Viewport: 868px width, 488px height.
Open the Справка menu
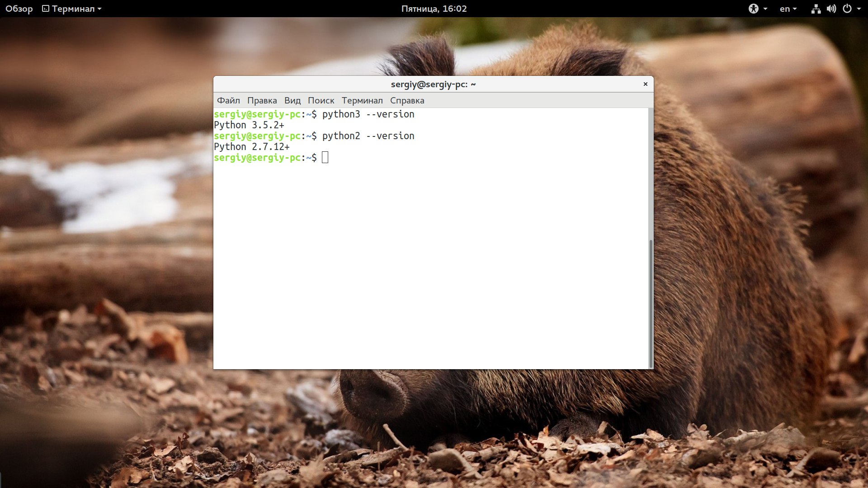(407, 100)
